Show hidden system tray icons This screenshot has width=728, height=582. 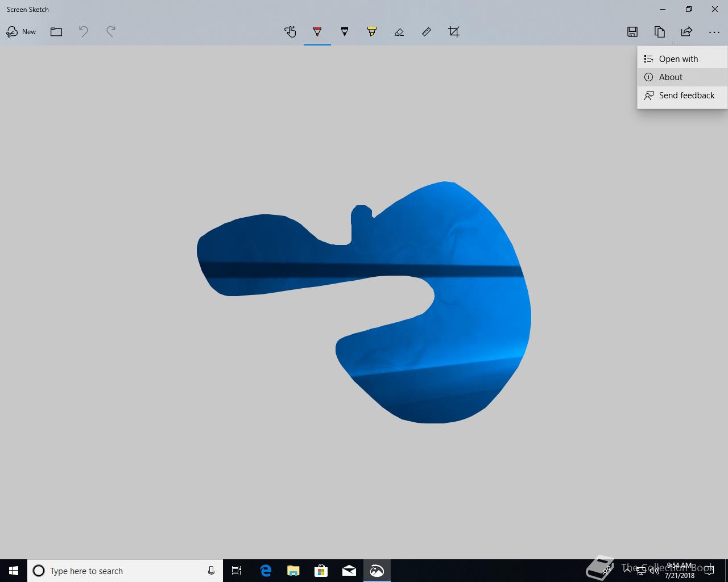(x=627, y=571)
